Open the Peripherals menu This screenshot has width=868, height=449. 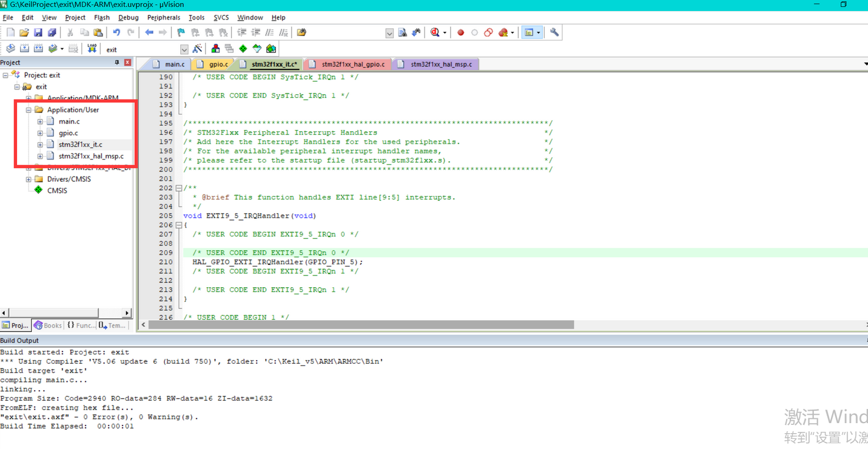(x=164, y=18)
